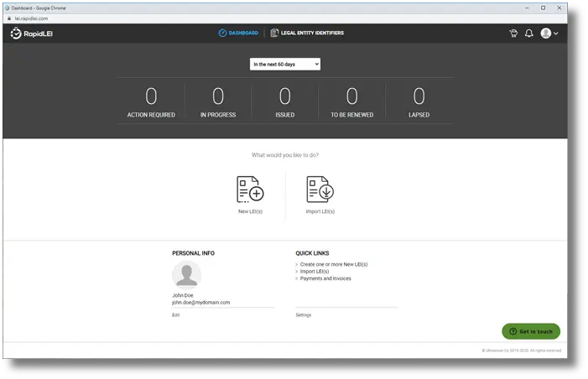Maximize the Chrome window
Viewport: 588px width, 379px height.
pyautogui.click(x=543, y=8)
